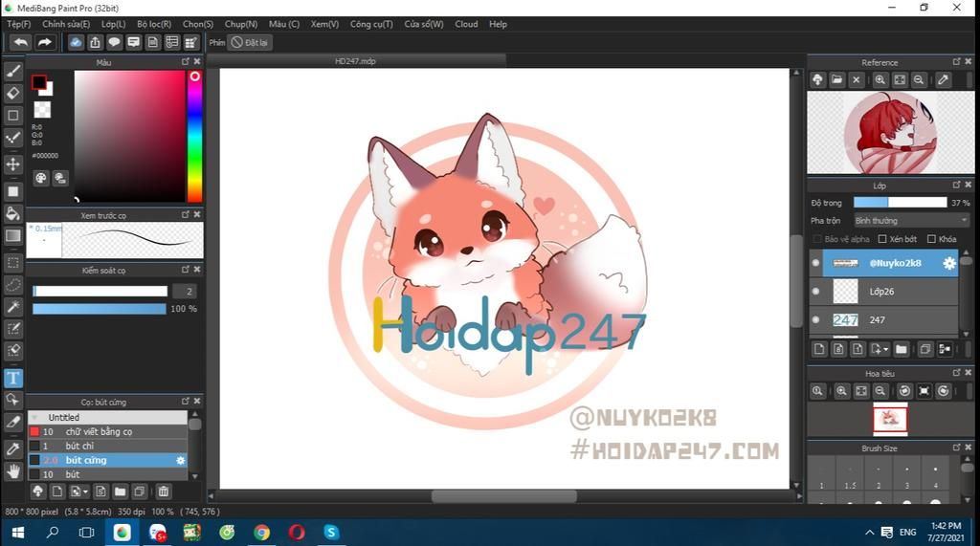Open gear settings for @Nuyko2k8 layer
This screenshot has height=546, width=980.
pyautogui.click(x=948, y=263)
